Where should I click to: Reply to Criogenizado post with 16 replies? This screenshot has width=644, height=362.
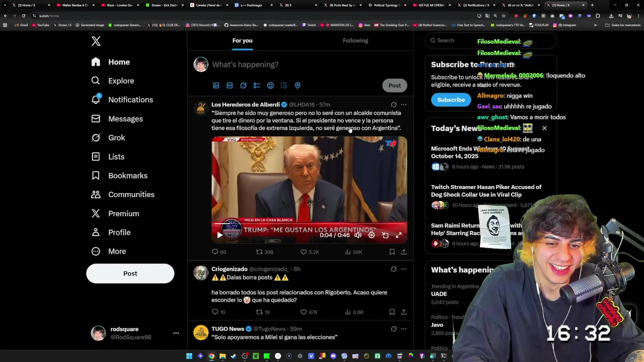(x=218, y=312)
